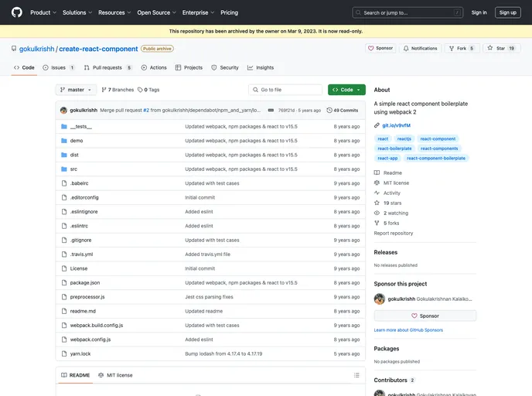Click the Sign up button
532x396 pixels.
(507, 12)
